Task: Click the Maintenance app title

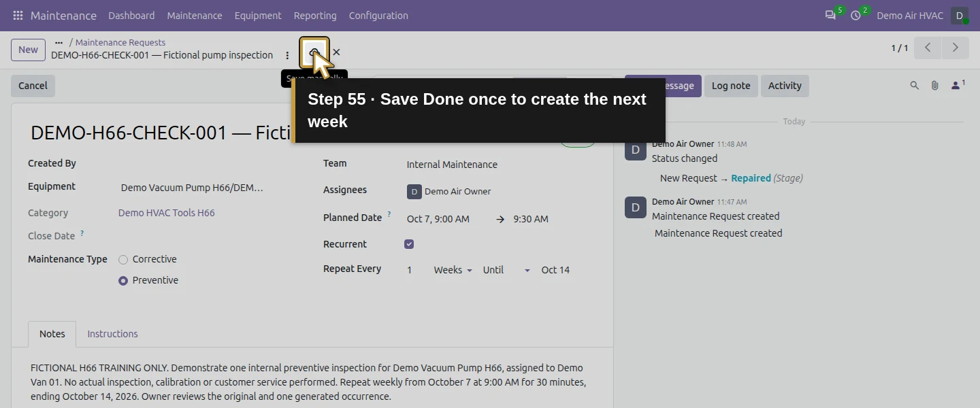Action: click(x=63, y=15)
